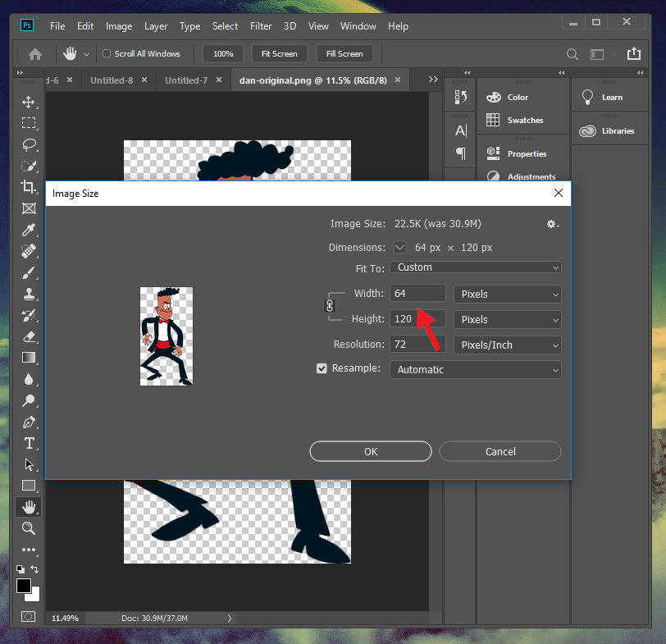Select the Spot Healing Brush tool

point(29,251)
